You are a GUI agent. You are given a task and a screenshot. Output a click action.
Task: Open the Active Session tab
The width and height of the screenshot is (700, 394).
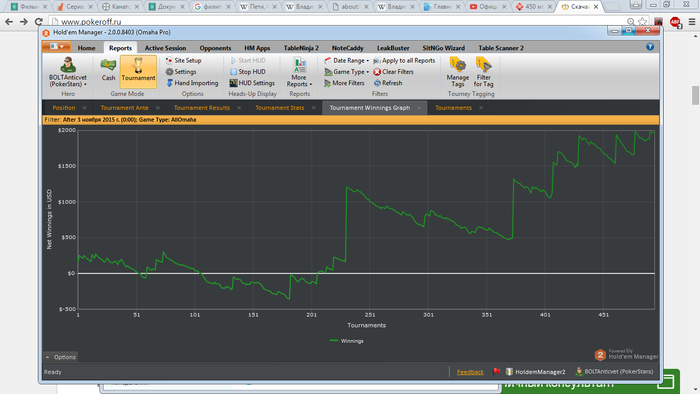pos(165,48)
